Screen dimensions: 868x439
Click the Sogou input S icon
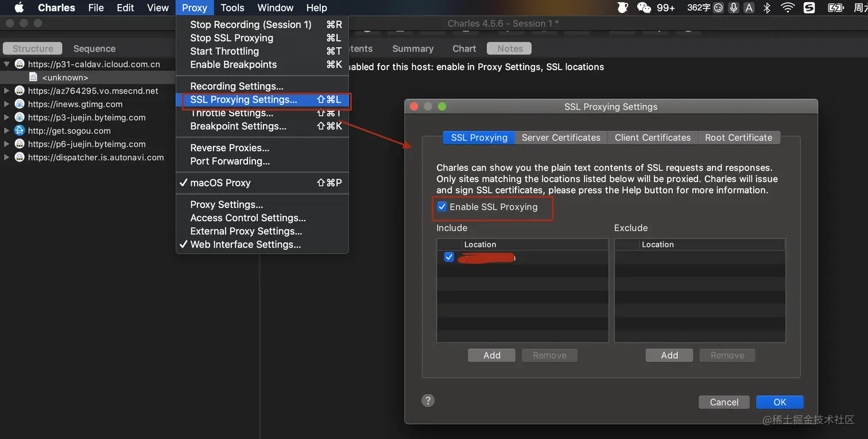(x=809, y=7)
